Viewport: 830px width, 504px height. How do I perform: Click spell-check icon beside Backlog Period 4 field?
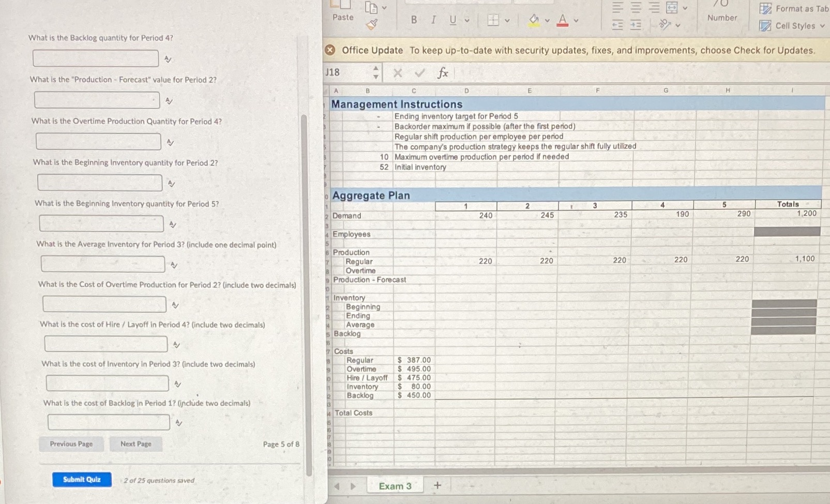pos(168,59)
